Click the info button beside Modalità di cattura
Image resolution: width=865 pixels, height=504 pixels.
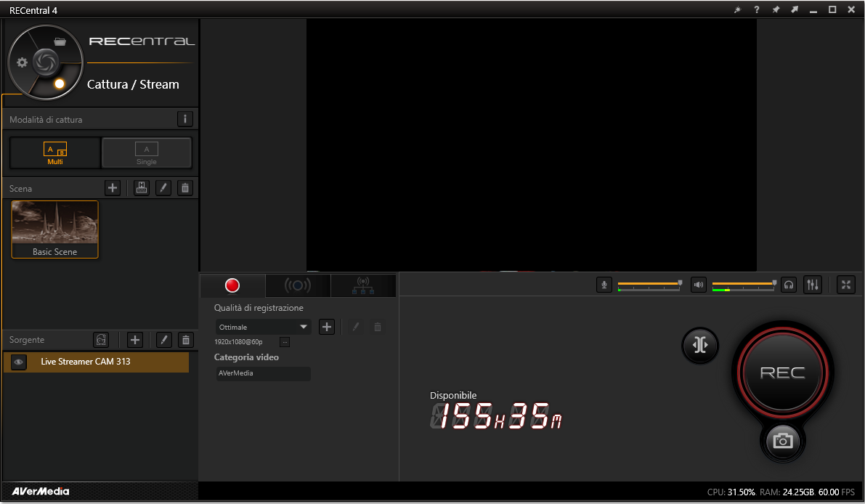[184, 119]
